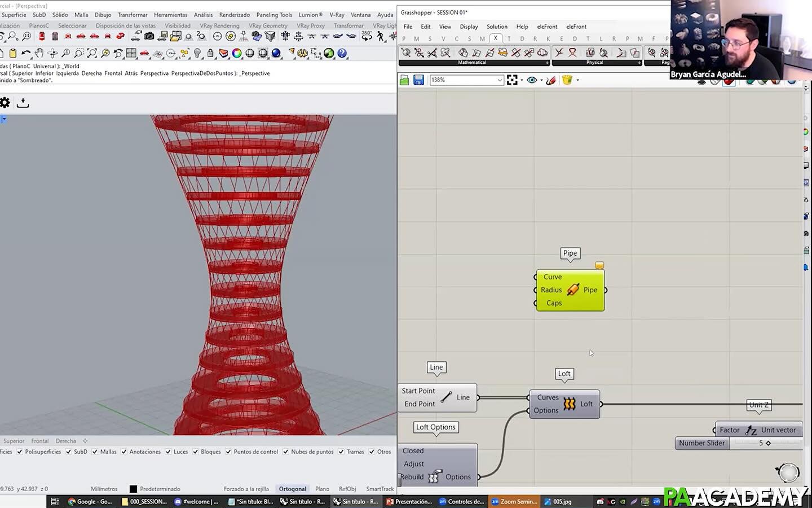Click the padlock lock icon in Rhino
This screenshot has height=508, width=812.
coord(210,53)
